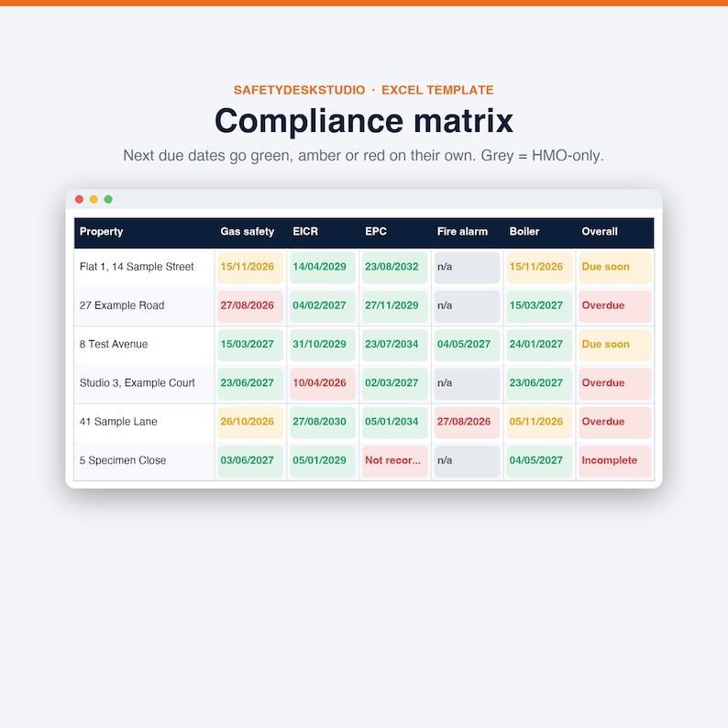Select Studio 3 Boiler date 23/06/2027

539,384
